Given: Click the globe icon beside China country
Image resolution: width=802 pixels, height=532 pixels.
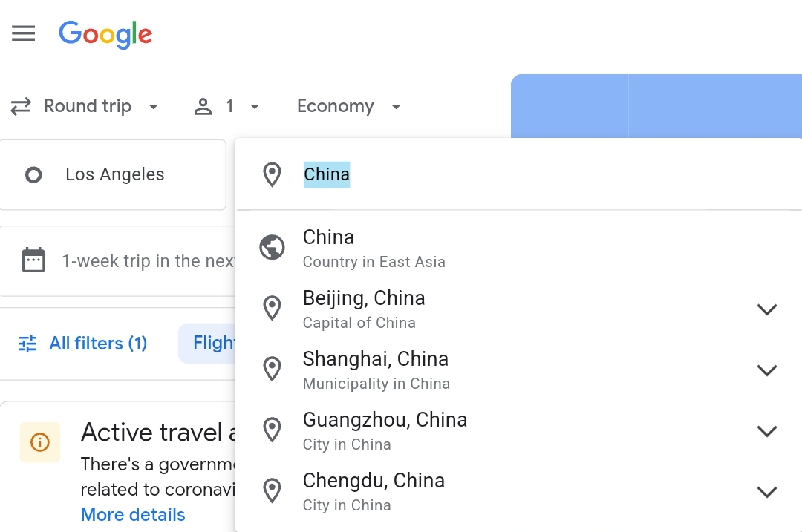Looking at the screenshot, I should 272,247.
